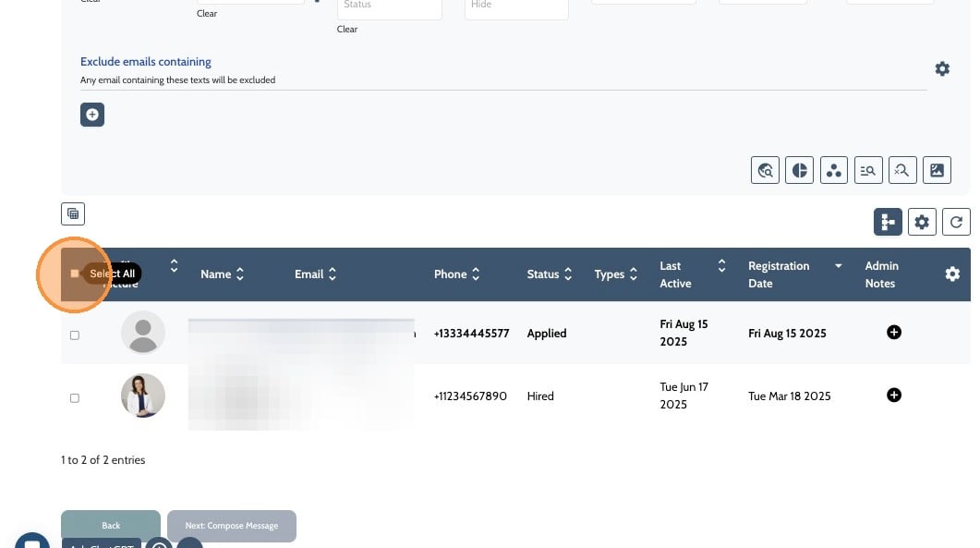Tick the Select All checkbox in table header
980x548 pixels.
coord(75,274)
